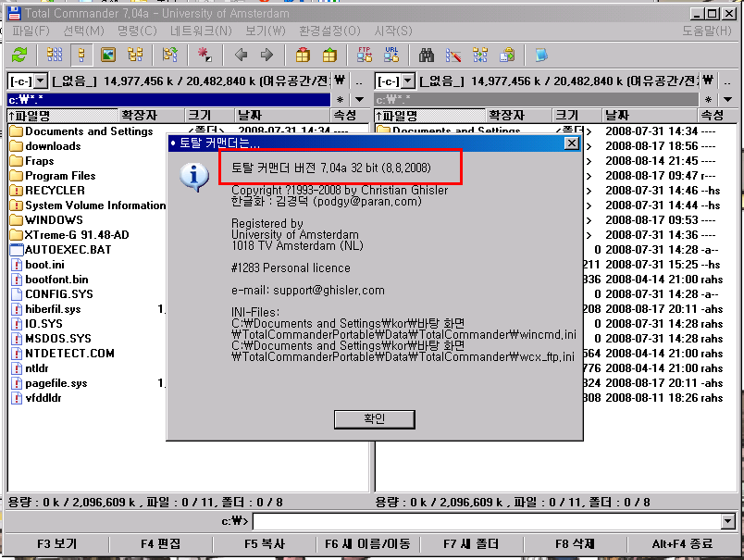
Task: Open left panel favorites asterisk button
Action: [x=341, y=100]
